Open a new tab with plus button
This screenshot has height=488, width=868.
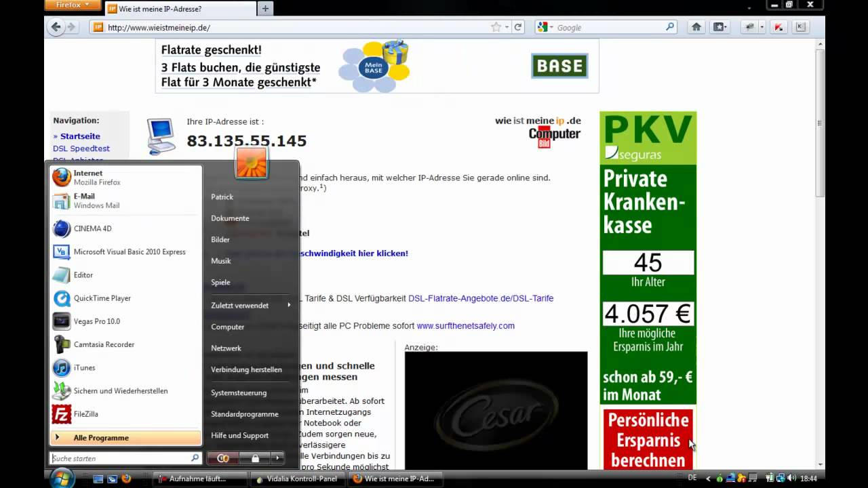click(x=265, y=9)
